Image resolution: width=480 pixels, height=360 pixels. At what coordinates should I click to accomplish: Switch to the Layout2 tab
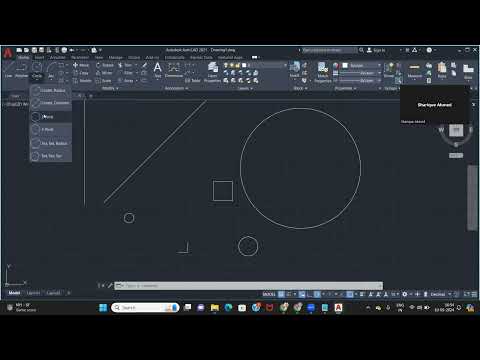(53, 293)
